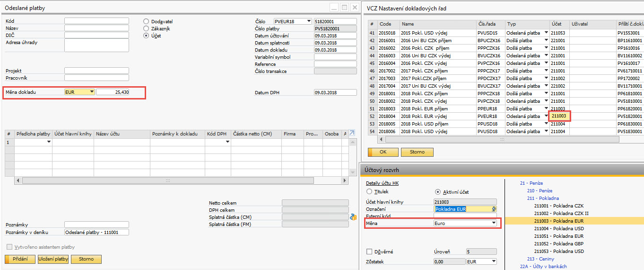Screen dimensions: 644x270
Task: Select the 22A - Účty v bankách node
Action: click(x=543, y=266)
